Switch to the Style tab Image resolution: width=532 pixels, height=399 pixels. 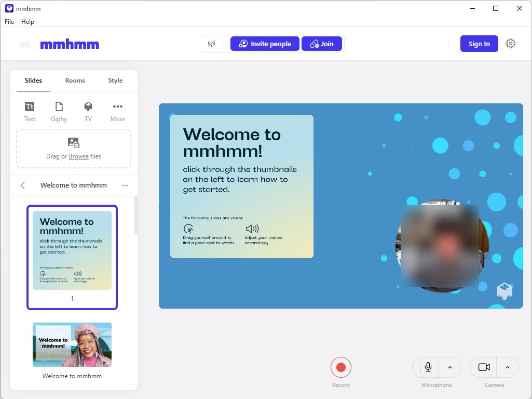[115, 81]
